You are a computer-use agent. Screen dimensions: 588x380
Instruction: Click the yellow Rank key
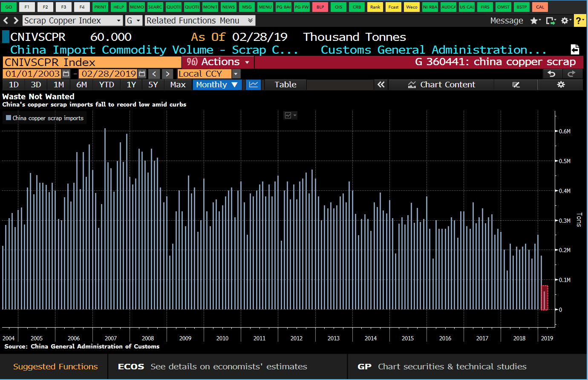pos(375,7)
